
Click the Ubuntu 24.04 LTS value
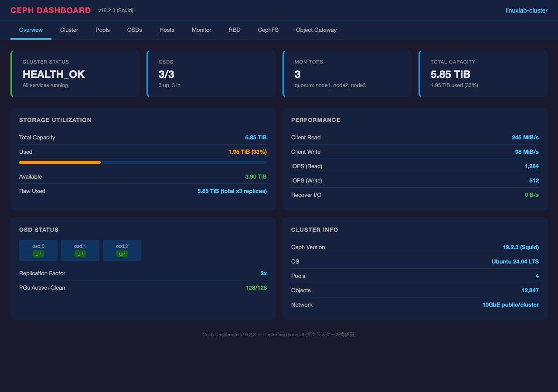515,262
